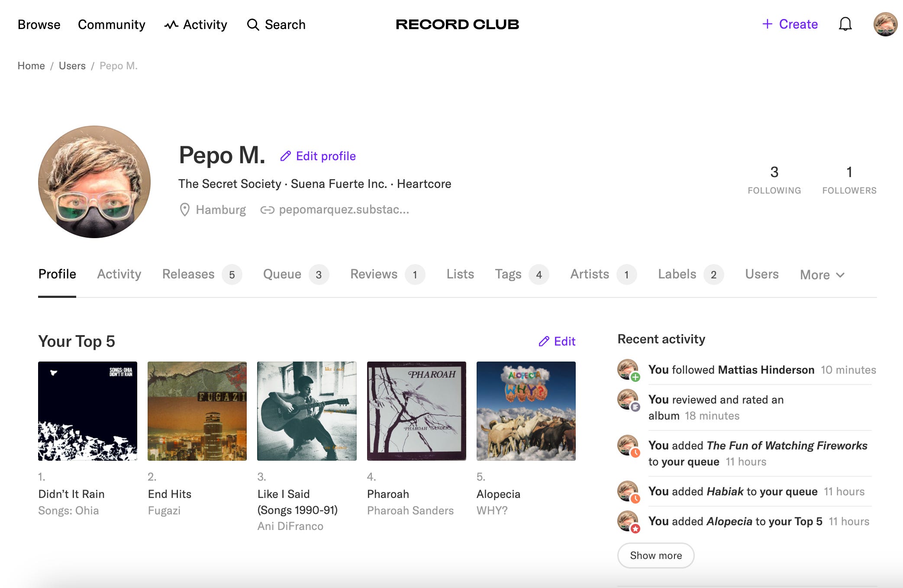Screen dimensions: 903x588
Task: Click avatar beside 'added Alopecia to your Top 5'
Action: [628, 521]
